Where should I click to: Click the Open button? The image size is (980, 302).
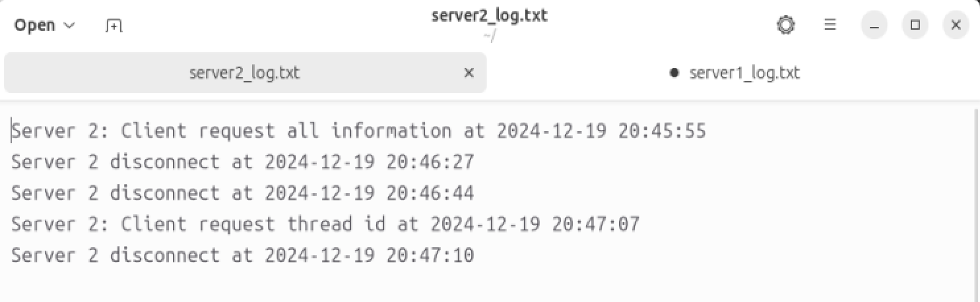45,26
